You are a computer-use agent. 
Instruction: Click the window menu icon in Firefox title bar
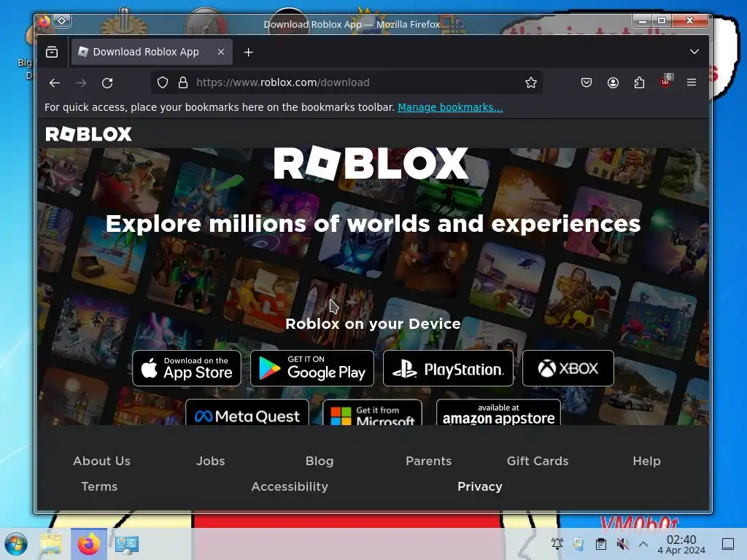(62, 20)
